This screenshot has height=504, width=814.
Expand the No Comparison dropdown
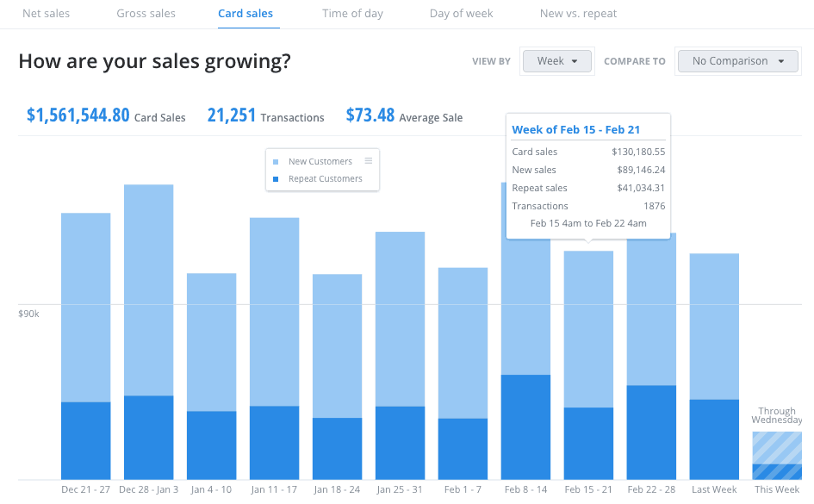738,61
